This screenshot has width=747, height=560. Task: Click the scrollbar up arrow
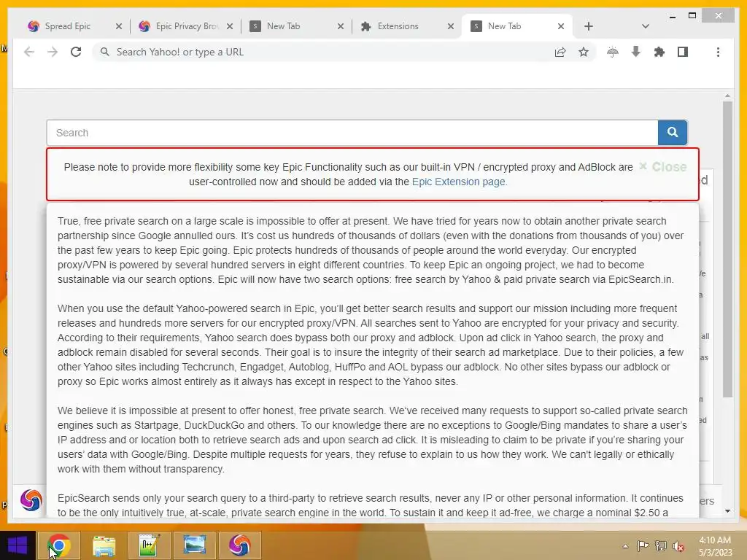pyautogui.click(x=727, y=96)
